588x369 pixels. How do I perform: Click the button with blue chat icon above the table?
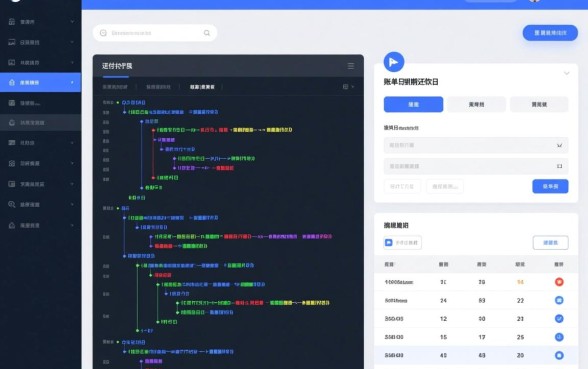(x=402, y=243)
